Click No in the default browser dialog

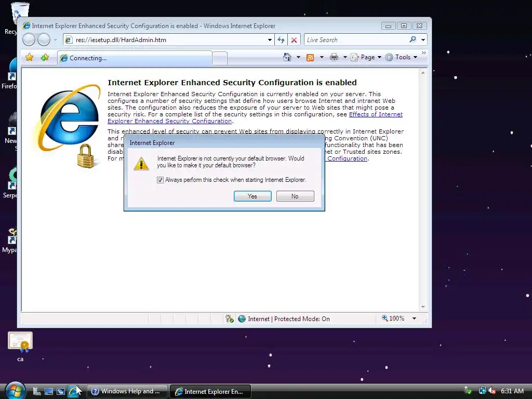[295, 196]
